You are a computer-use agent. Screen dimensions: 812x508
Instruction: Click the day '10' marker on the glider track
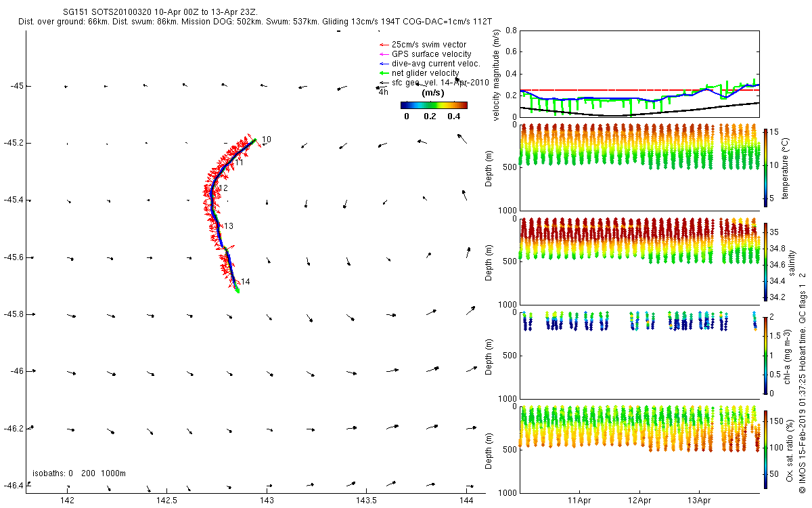click(267, 140)
